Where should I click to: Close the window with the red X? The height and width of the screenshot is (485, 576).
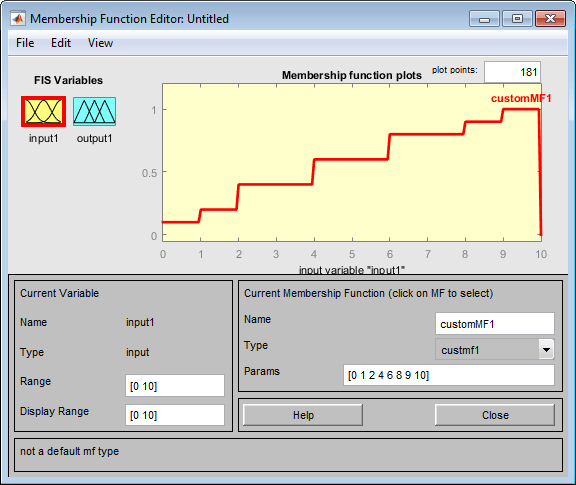click(550, 19)
